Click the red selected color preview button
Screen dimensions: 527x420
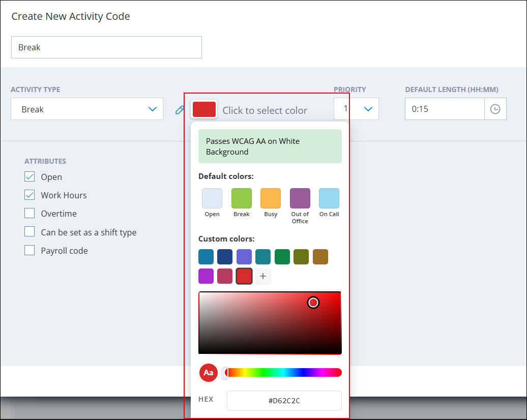click(204, 109)
